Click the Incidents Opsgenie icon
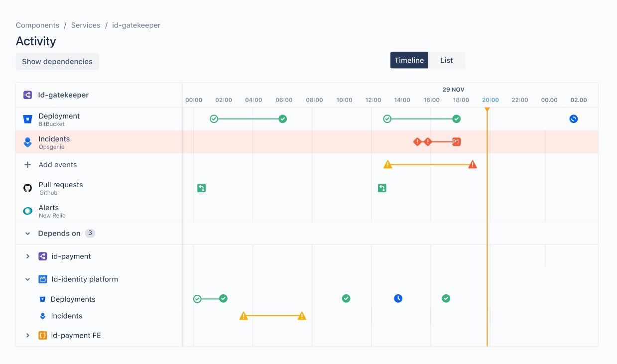Viewport: 617px width, 364px height. (27, 141)
